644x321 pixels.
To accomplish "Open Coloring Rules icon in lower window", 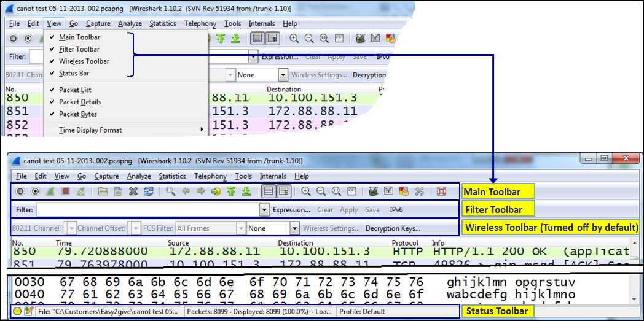I will pos(404,191).
